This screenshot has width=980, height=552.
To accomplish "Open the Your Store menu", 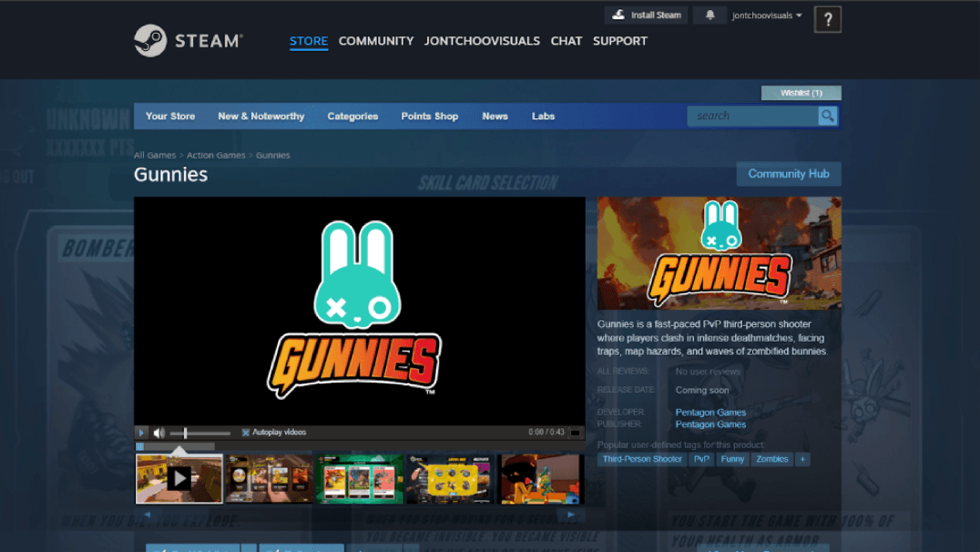I will (x=170, y=117).
